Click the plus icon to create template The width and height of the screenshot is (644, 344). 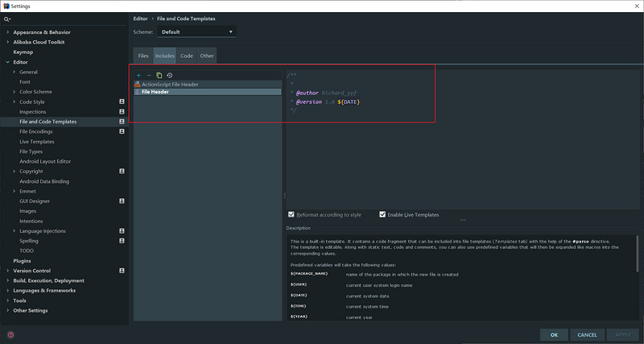click(138, 75)
